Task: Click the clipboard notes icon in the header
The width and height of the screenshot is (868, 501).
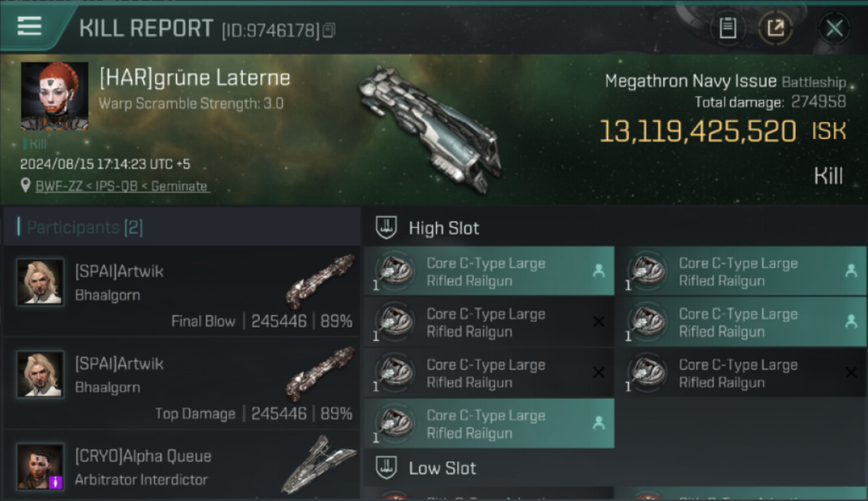Action: click(x=728, y=28)
